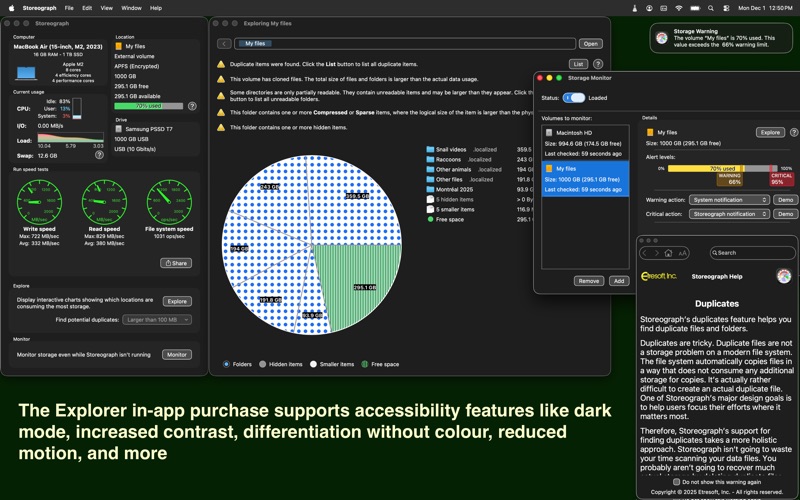The height and width of the screenshot is (500, 800).
Task: Click warning triangle beside hidden items message
Action: tap(221, 128)
